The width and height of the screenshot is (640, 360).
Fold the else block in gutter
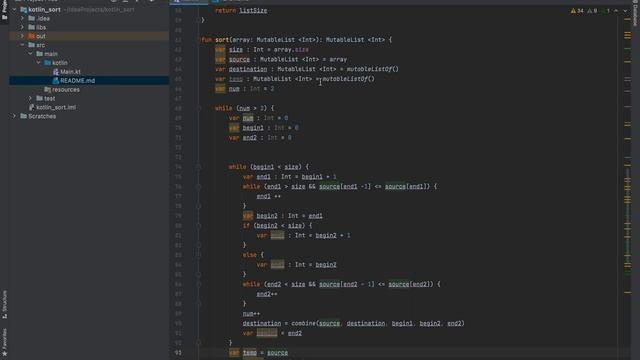199,255
